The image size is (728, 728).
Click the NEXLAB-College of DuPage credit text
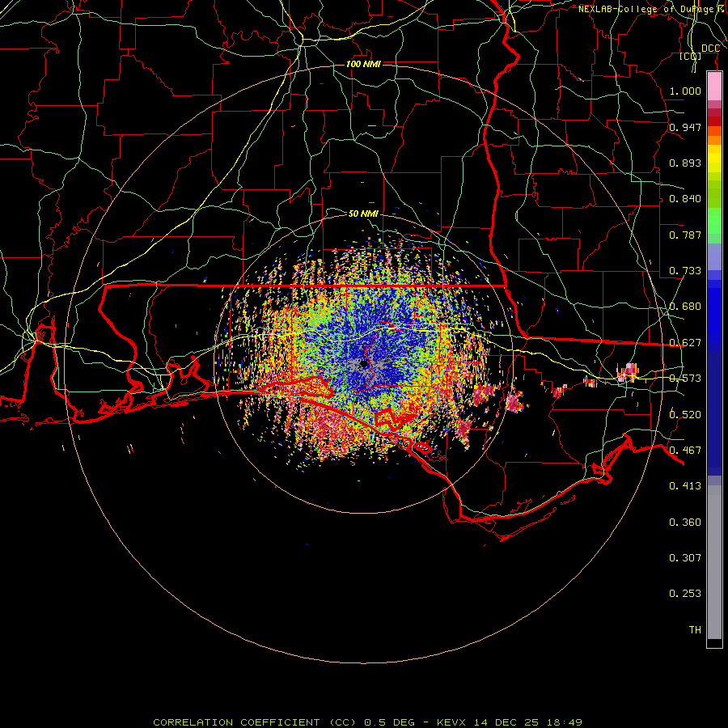pos(651,9)
